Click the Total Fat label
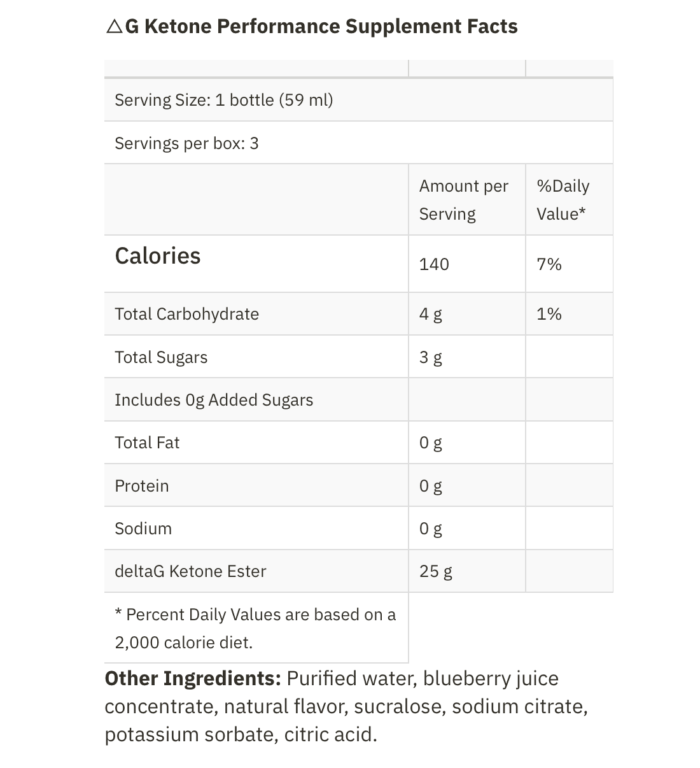This screenshot has height=768, width=700. tap(147, 443)
